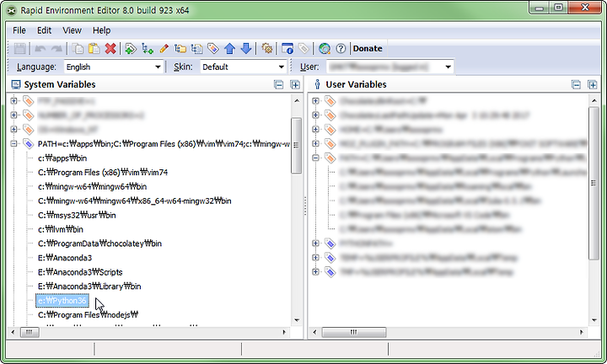The height and width of the screenshot is (364, 607).
Task: Click the User Variables scroll up arrow
Action: pyautogui.click(x=594, y=100)
